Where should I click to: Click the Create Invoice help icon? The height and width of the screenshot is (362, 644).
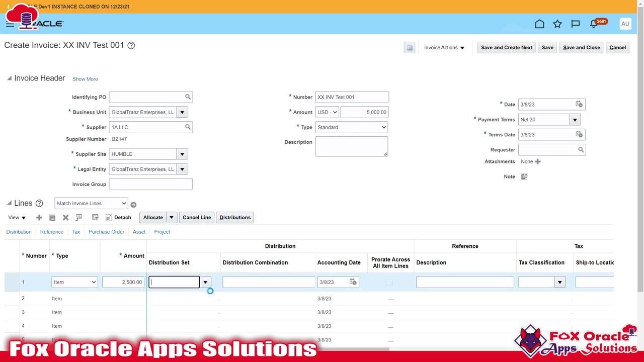click(x=131, y=45)
